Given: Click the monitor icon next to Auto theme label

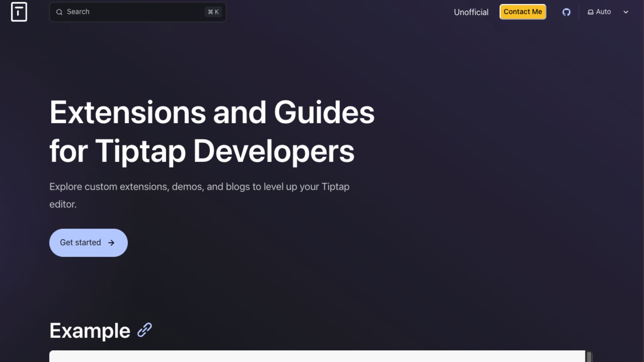Looking at the screenshot, I should pyautogui.click(x=590, y=12).
